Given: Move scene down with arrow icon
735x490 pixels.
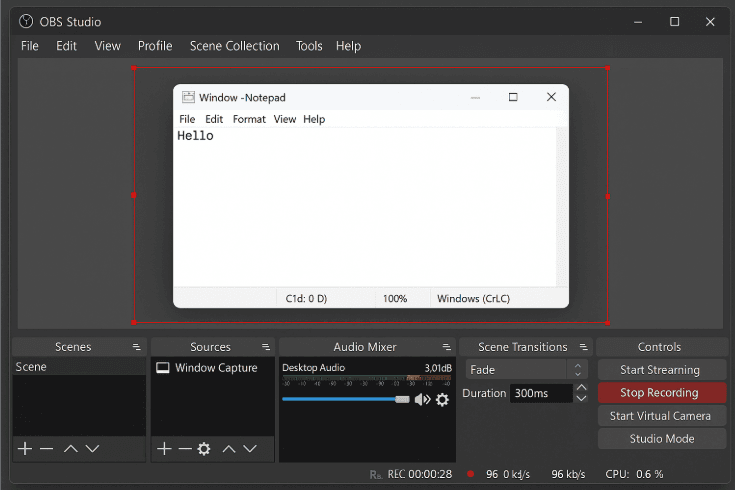Looking at the screenshot, I should [92, 449].
